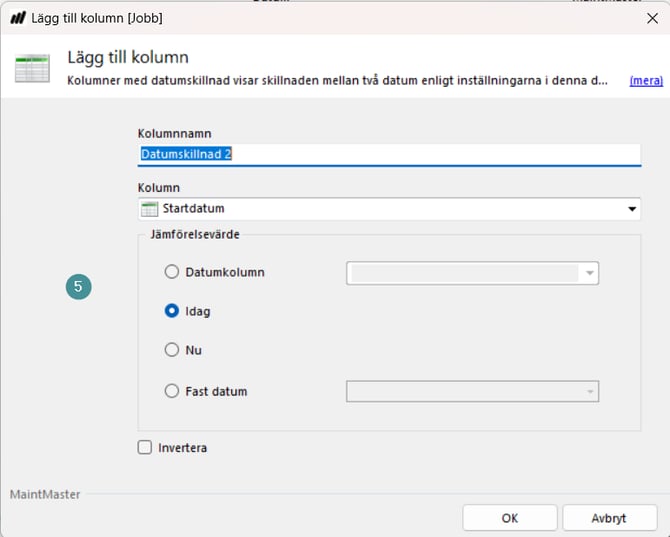Select the Datumkolumn radio option

(x=172, y=272)
